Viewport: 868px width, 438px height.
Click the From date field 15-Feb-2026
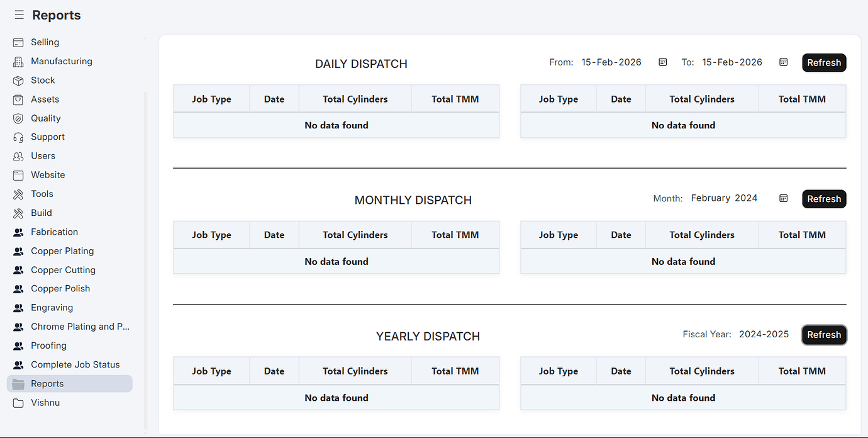(611, 62)
